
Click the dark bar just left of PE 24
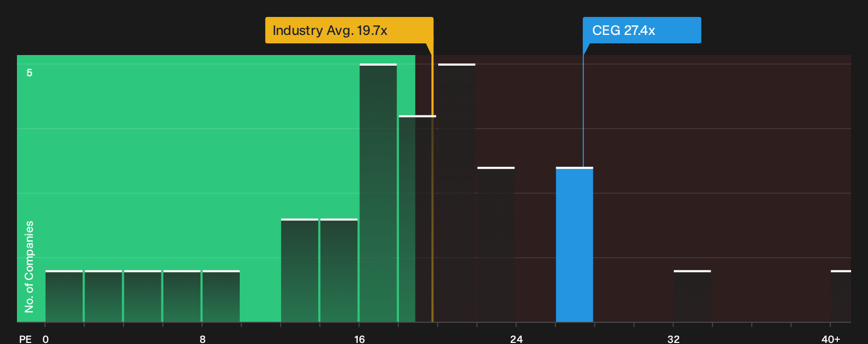[x=496, y=245]
